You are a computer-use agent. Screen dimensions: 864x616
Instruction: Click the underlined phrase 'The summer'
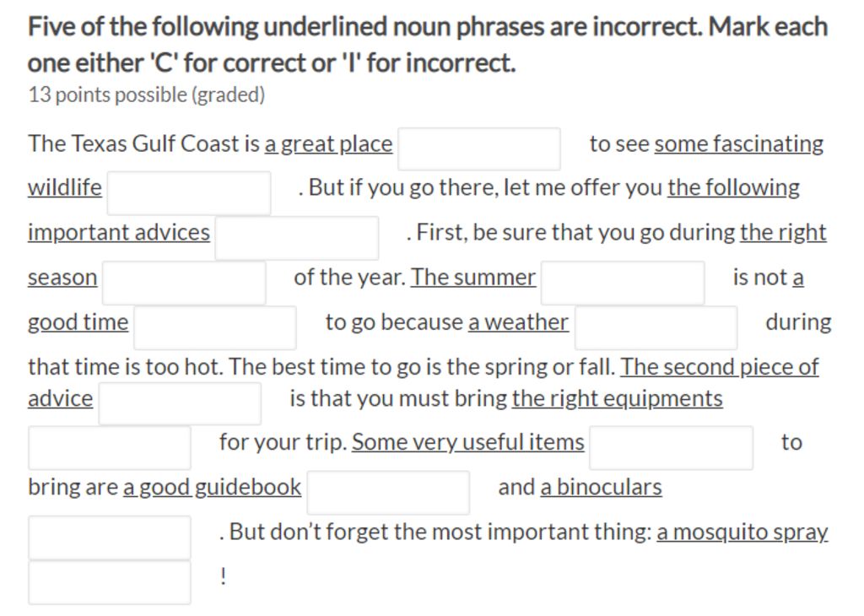(x=473, y=277)
